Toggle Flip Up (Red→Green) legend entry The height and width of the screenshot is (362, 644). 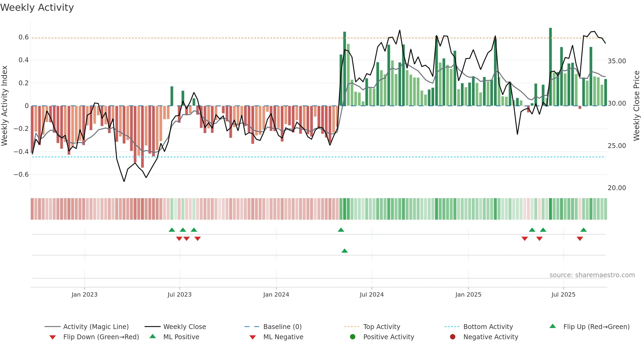point(590,327)
